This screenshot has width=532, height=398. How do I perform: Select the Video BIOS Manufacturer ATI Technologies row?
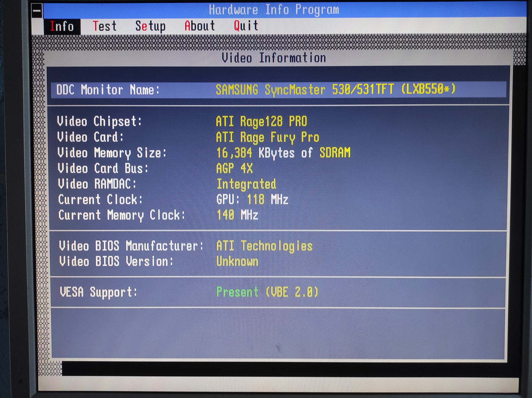tap(265, 245)
